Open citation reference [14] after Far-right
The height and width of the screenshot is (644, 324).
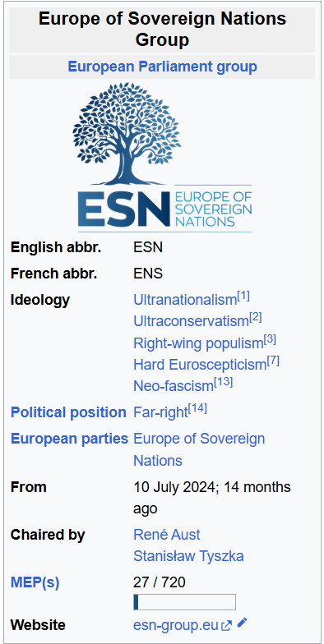(x=197, y=409)
